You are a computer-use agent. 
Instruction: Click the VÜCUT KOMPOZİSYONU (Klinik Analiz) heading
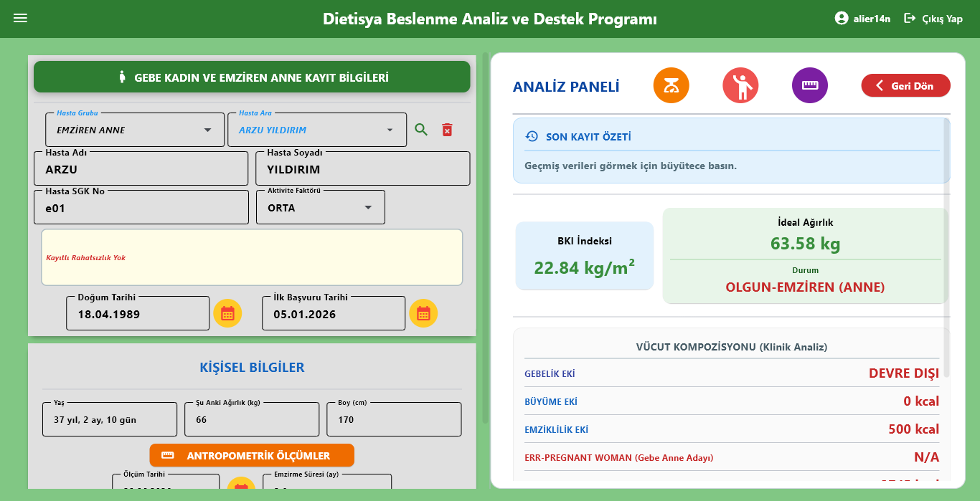(732, 347)
